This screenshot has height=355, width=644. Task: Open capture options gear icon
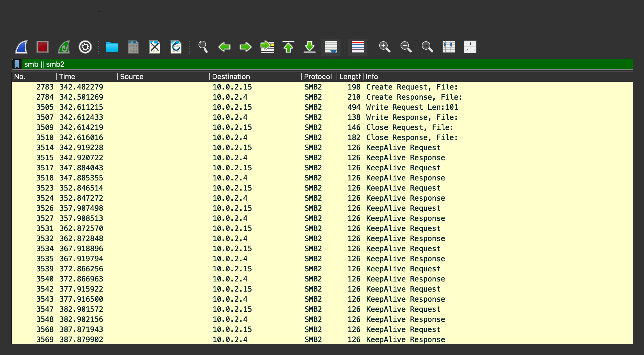(x=85, y=47)
